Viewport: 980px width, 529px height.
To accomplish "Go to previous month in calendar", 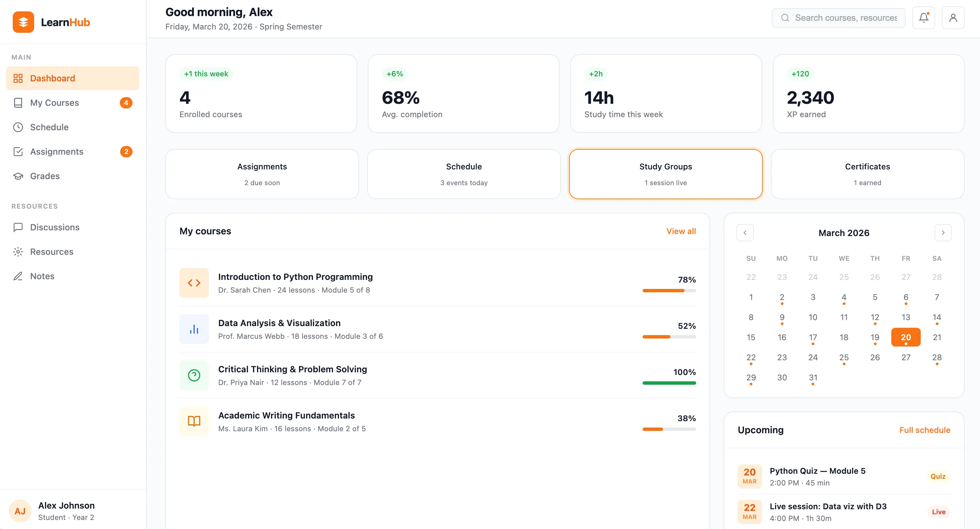I will (x=745, y=233).
